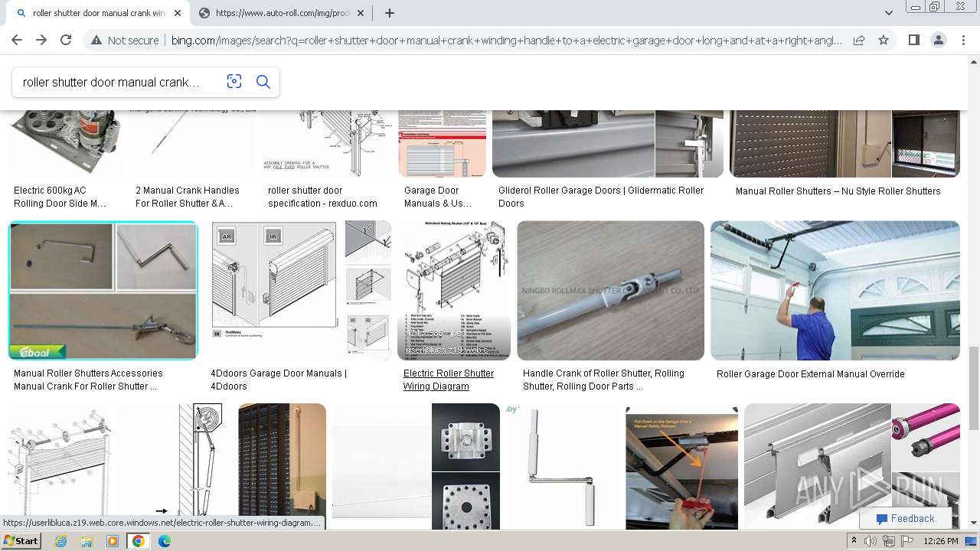
Task: Click 4Ddoors Garage Door Manuals caption
Action: click(279, 380)
